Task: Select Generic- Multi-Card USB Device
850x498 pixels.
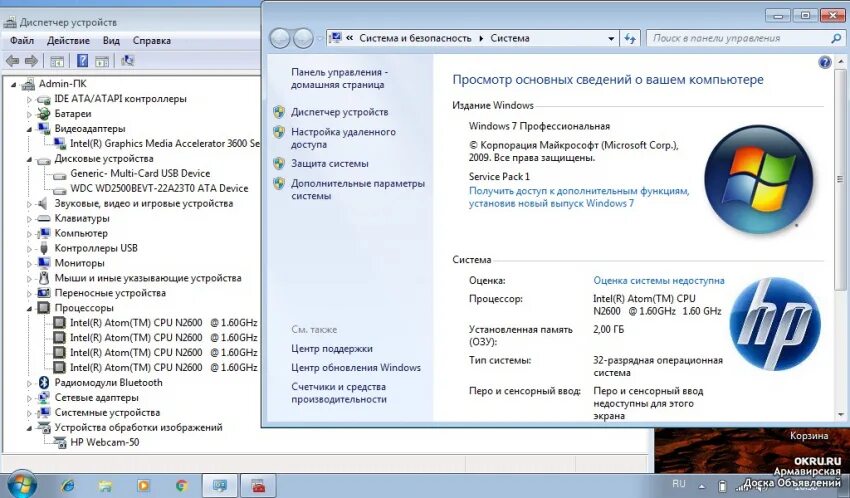Action: 140,173
